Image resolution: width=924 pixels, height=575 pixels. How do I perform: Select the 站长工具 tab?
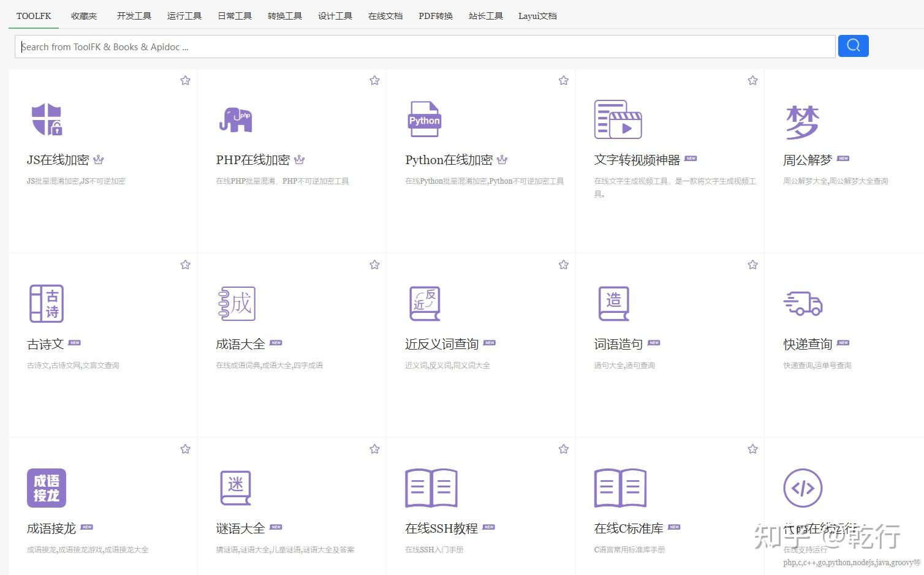pos(486,16)
